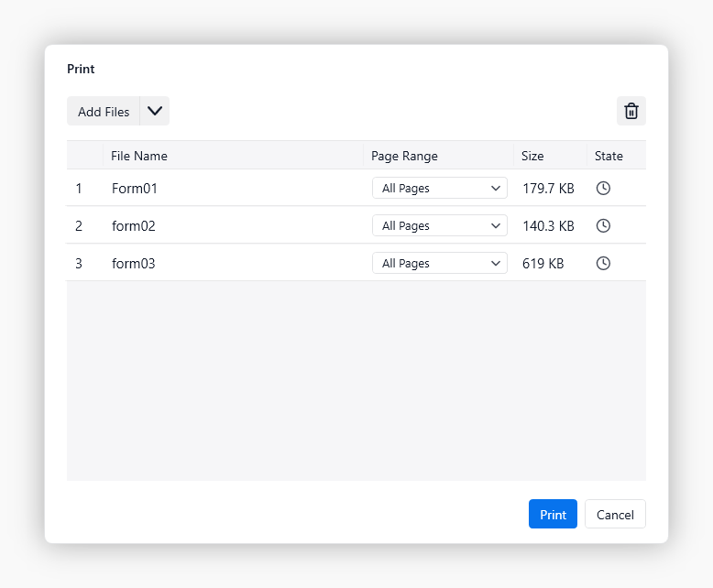
Task: Click the 179.7 KB size cell
Action: point(548,188)
